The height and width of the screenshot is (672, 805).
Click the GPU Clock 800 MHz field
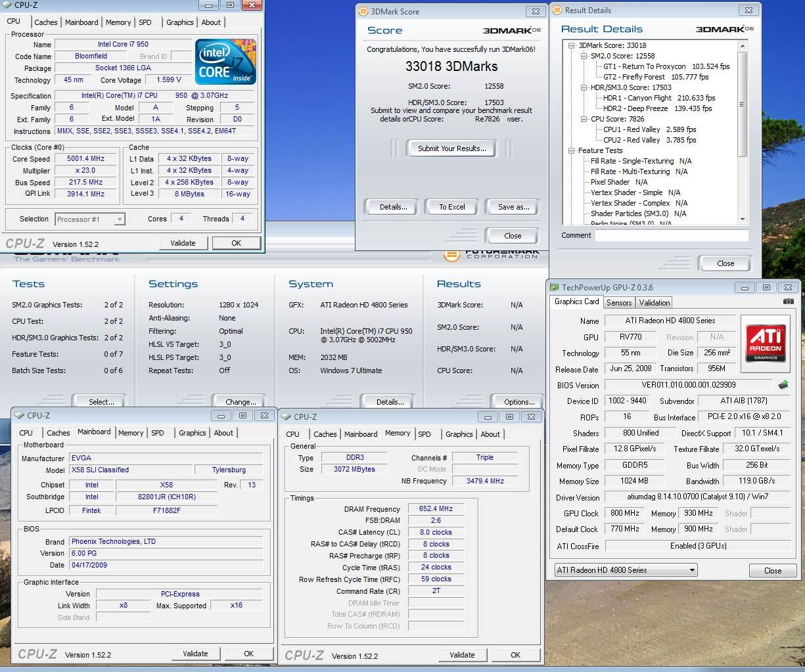point(624,513)
